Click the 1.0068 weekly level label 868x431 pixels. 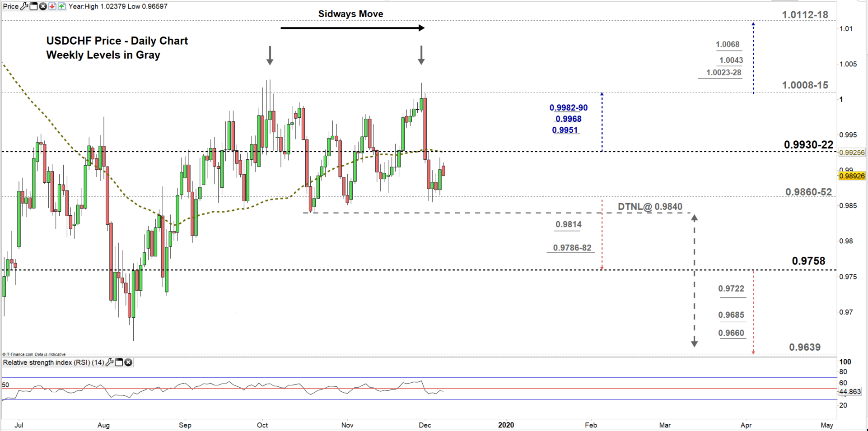pyautogui.click(x=728, y=44)
